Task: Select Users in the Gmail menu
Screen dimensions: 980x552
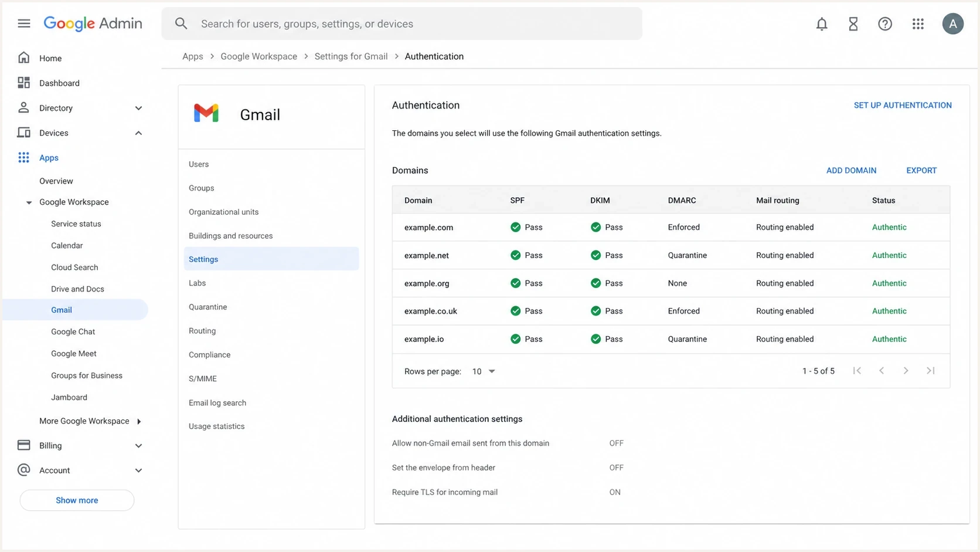Action: click(x=199, y=164)
